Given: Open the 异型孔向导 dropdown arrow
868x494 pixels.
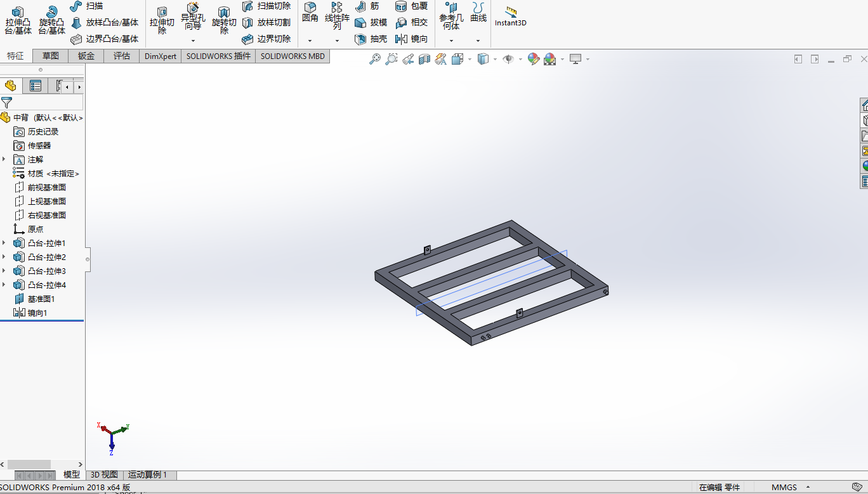Looking at the screenshot, I should pyautogui.click(x=193, y=41).
